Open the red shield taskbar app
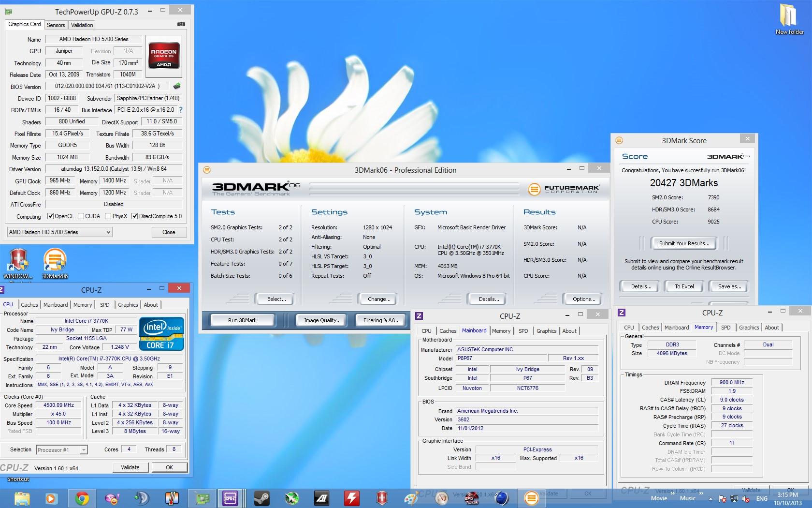The width and height of the screenshot is (812, 508). [x=382, y=498]
